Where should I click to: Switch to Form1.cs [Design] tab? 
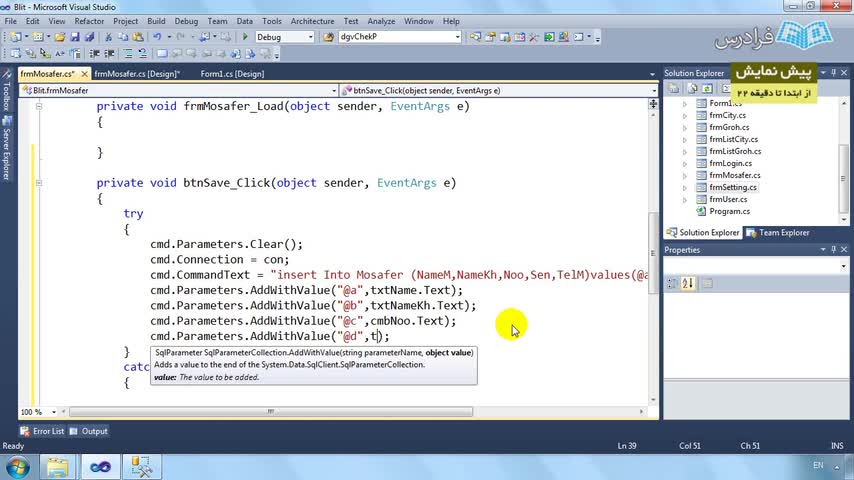(x=232, y=74)
